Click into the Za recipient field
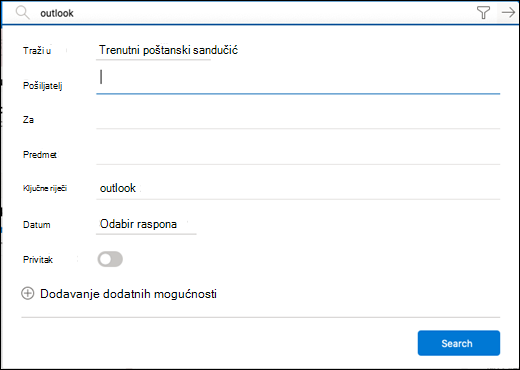Screen dimensions: 520x370 pos(298,119)
